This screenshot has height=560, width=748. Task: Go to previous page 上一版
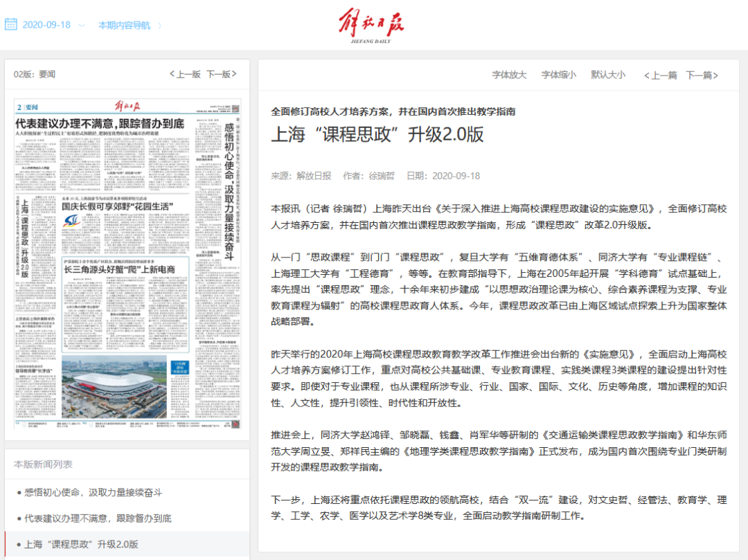(x=185, y=74)
